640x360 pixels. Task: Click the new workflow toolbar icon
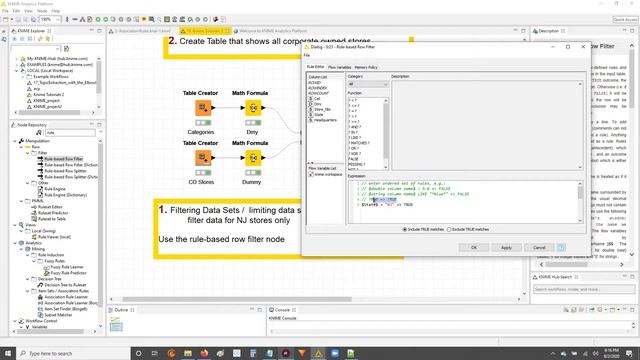[x=5, y=19]
